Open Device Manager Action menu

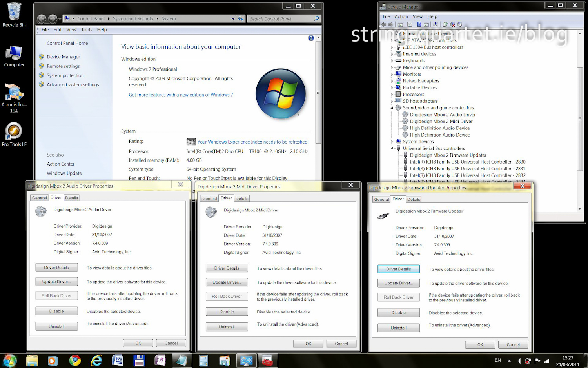tap(401, 16)
